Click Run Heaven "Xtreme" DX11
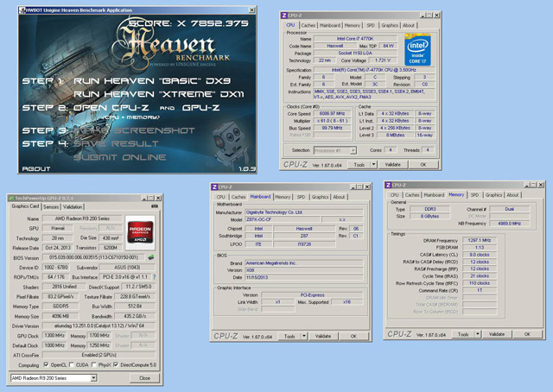Image resolution: width=553 pixels, height=392 pixels. (x=158, y=94)
